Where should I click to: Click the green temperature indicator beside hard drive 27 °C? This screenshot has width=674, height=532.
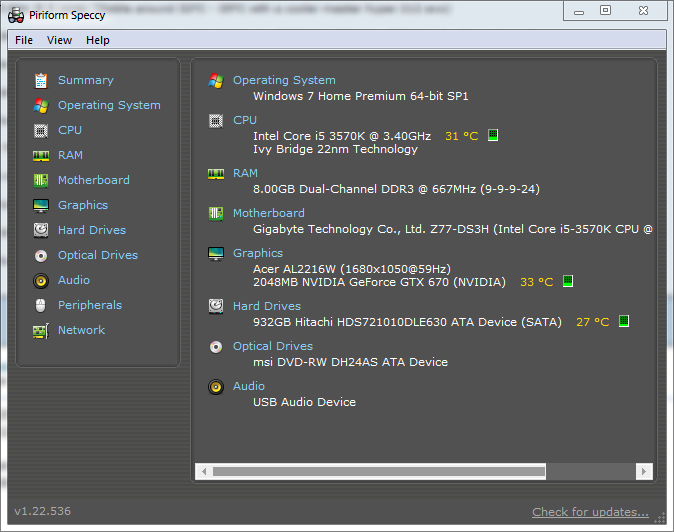pyautogui.click(x=624, y=321)
